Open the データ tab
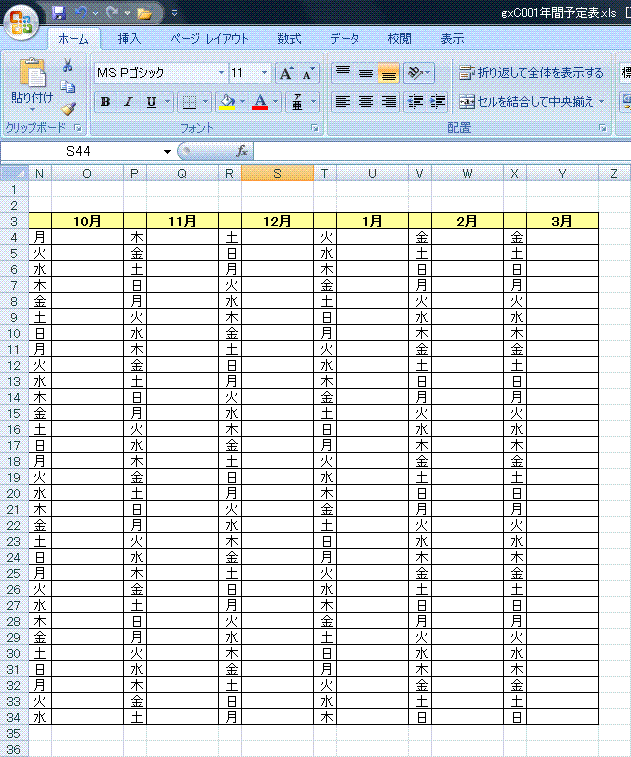 pyautogui.click(x=344, y=39)
